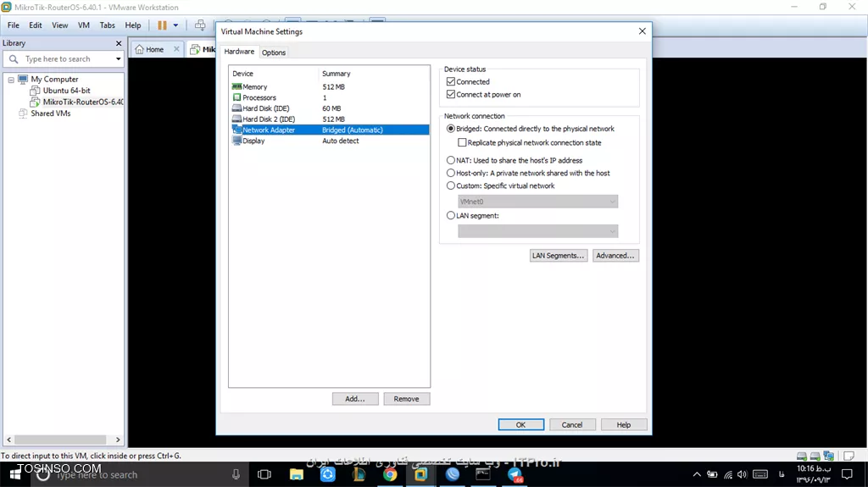Open Help for VM settings dialog
868x487 pixels.
(624, 425)
